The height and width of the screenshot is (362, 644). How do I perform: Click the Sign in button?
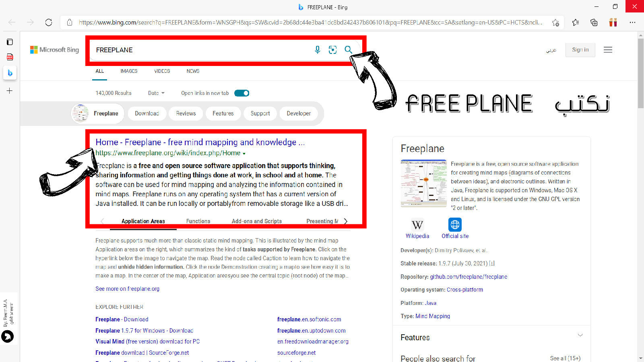(x=580, y=50)
